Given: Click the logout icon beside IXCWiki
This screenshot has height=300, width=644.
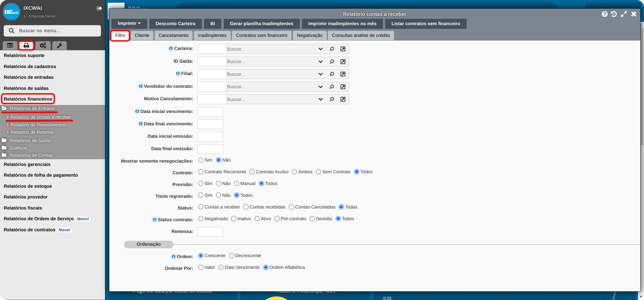Looking at the screenshot, I should point(99,8).
